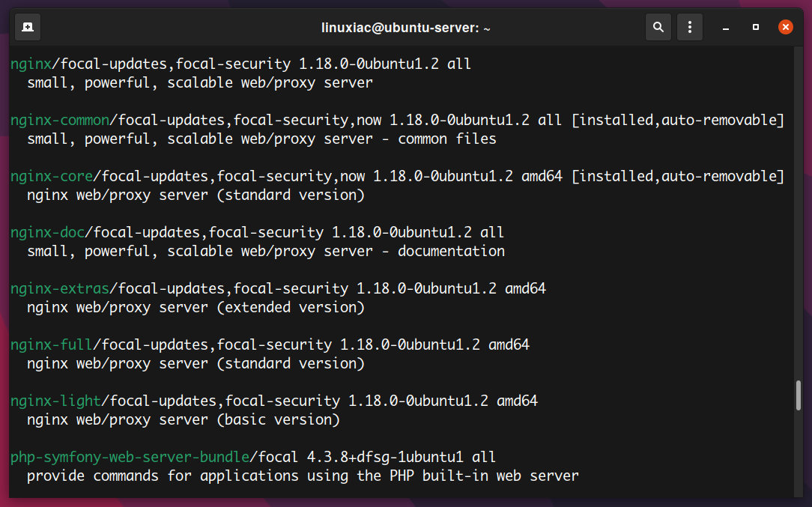Screen dimensions: 812x507
Task: Close the terminal window
Action: pyautogui.click(x=786, y=27)
